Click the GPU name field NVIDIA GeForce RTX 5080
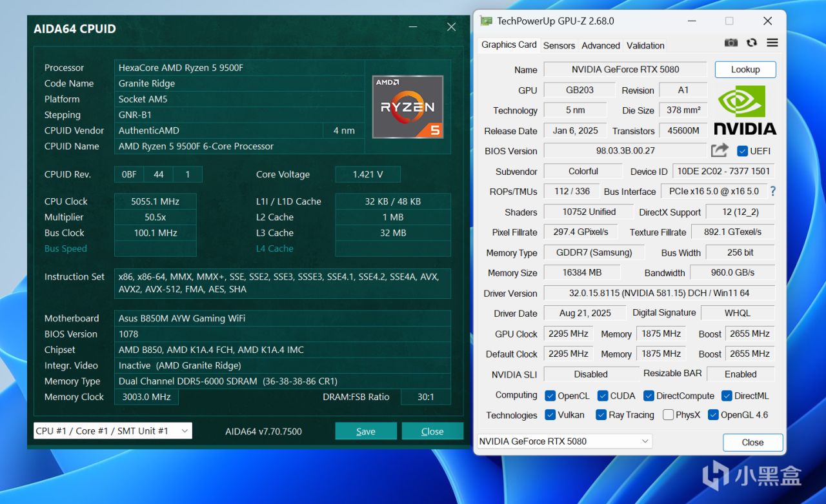 [x=625, y=70]
